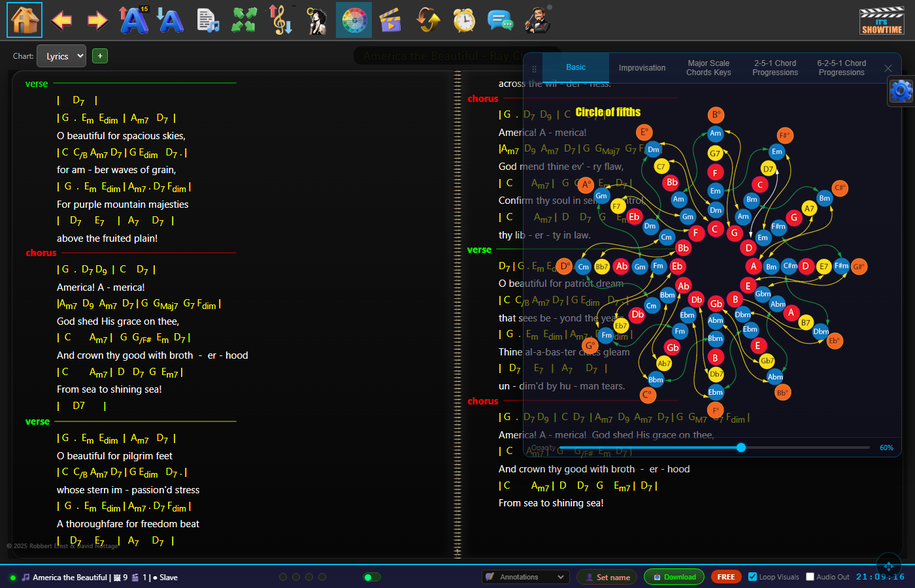The image size is (915, 588).
Task: Switch to the Improvisation tab
Action: tap(642, 68)
